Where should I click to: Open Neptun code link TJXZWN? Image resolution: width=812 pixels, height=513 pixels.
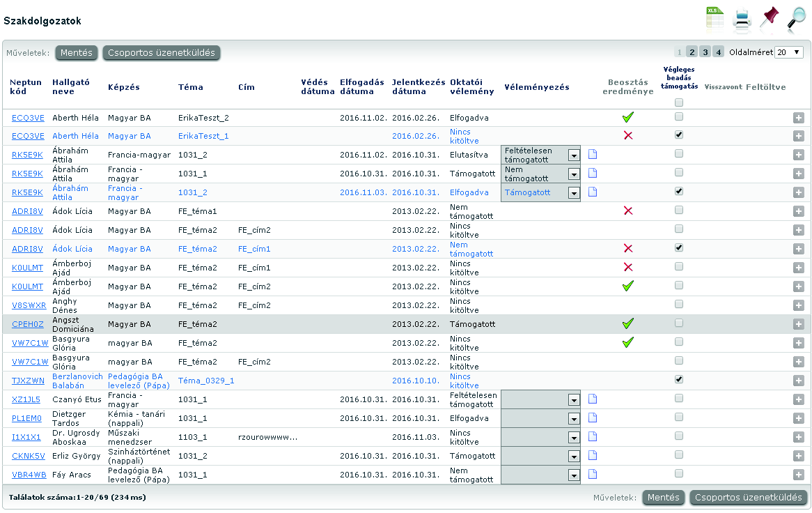click(28, 381)
